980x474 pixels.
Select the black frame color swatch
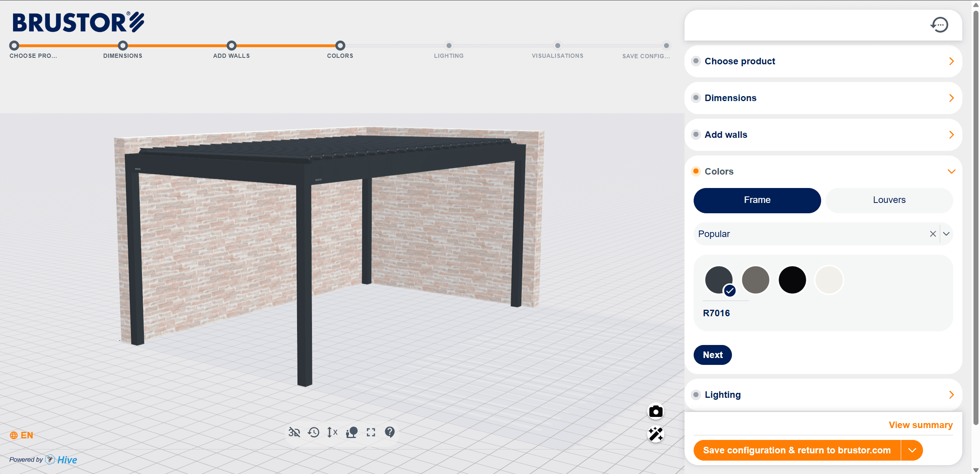(x=792, y=280)
